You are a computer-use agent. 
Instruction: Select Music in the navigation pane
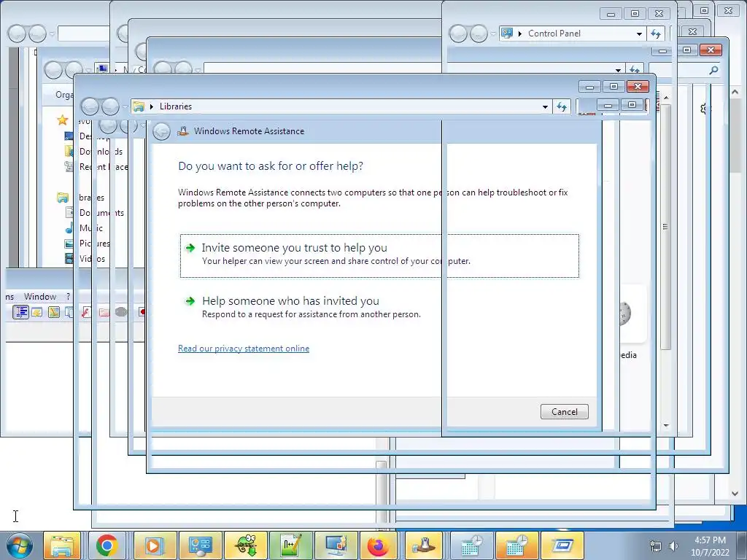[91, 228]
